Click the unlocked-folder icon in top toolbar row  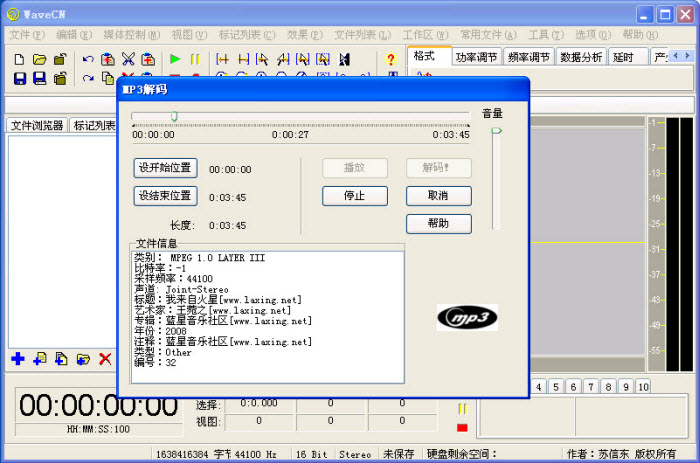(x=60, y=59)
